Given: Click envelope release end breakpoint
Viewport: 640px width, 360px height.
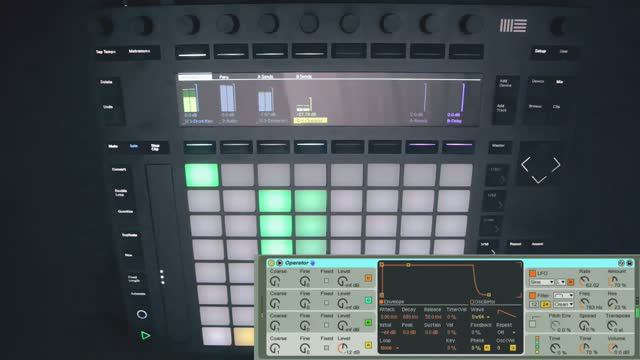Looking at the screenshot, I should point(489,294).
